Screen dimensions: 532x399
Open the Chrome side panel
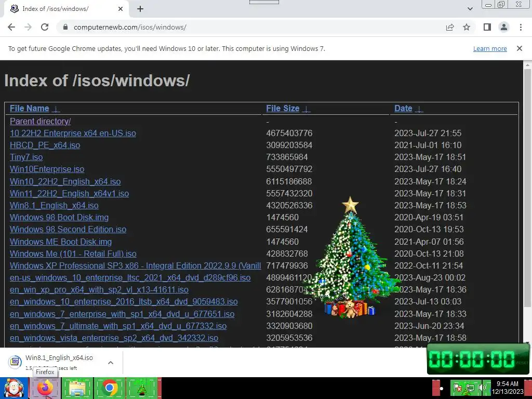[x=487, y=27]
